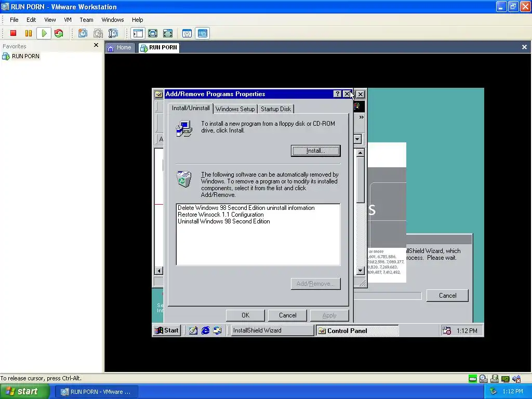Image resolution: width=532 pixels, height=399 pixels.
Task: Select the RUN PORN VM tab
Action: [159, 47]
